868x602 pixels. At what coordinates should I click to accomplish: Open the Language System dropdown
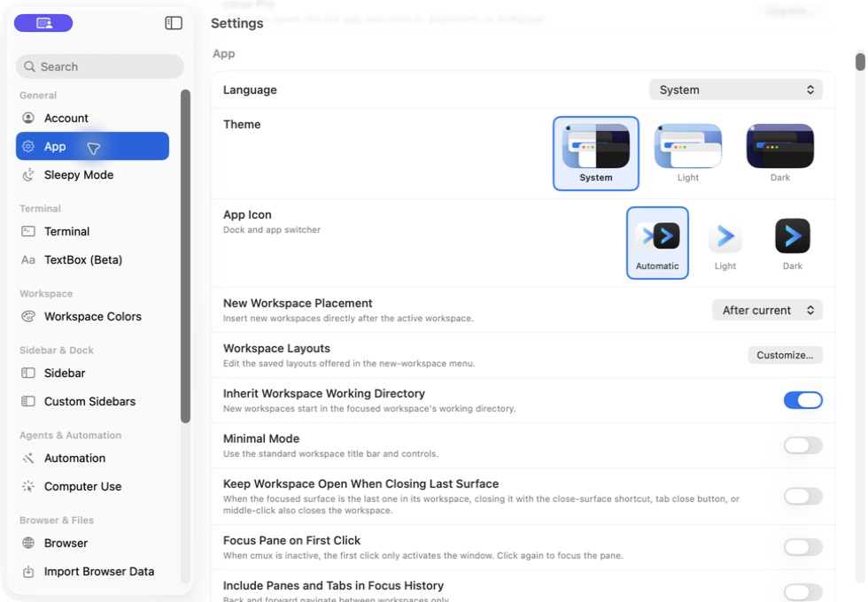[736, 89]
